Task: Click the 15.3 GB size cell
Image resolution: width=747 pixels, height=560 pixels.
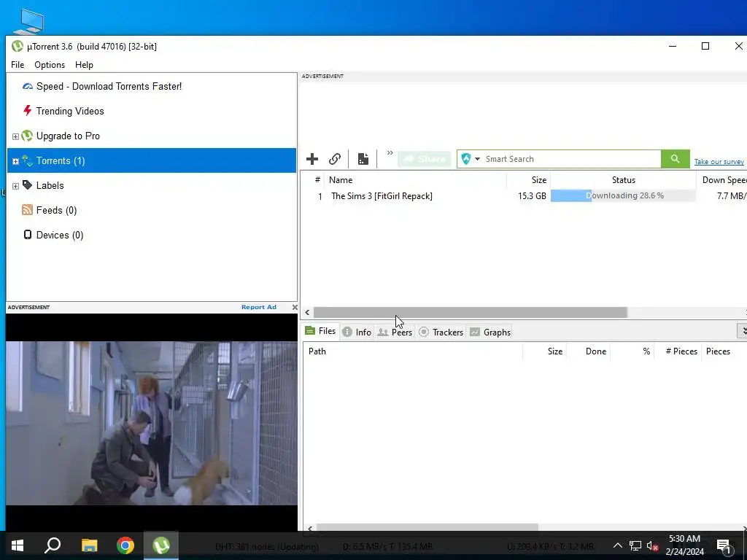Action: tap(532, 196)
